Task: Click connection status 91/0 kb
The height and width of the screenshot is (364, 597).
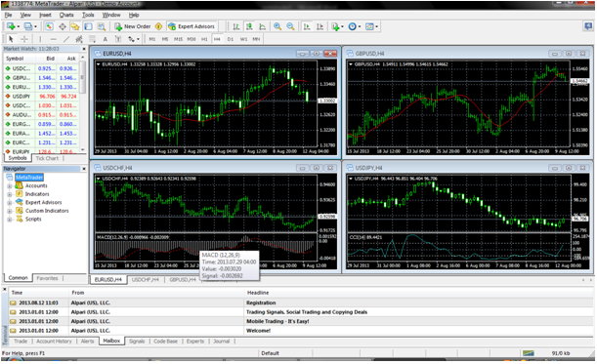Action: (x=561, y=353)
